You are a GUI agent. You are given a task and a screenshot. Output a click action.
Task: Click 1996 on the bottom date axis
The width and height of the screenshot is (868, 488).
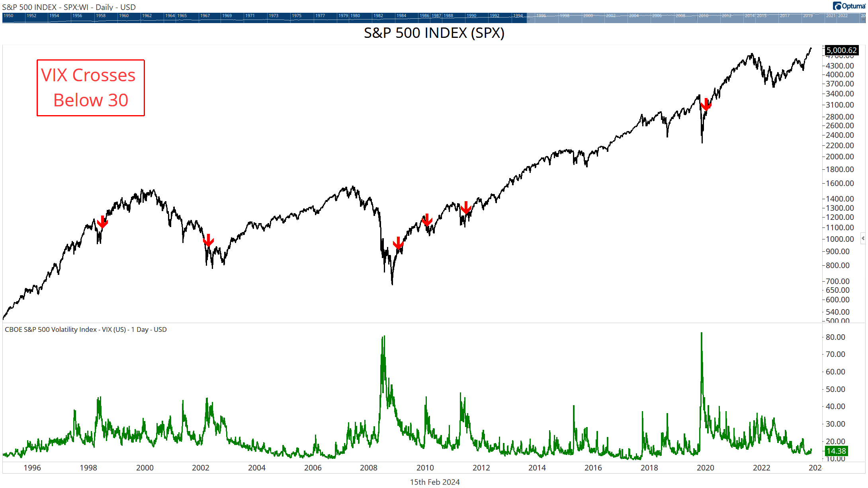(32, 468)
